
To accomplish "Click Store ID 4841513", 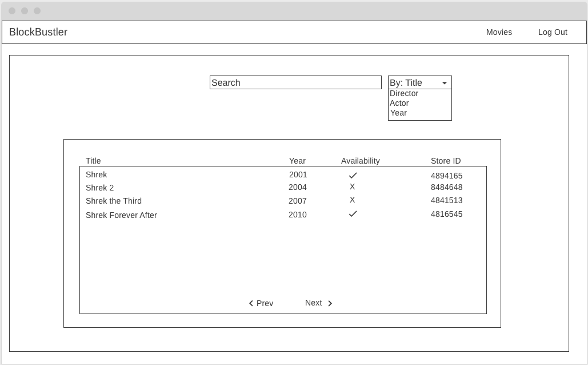I will coord(446,200).
